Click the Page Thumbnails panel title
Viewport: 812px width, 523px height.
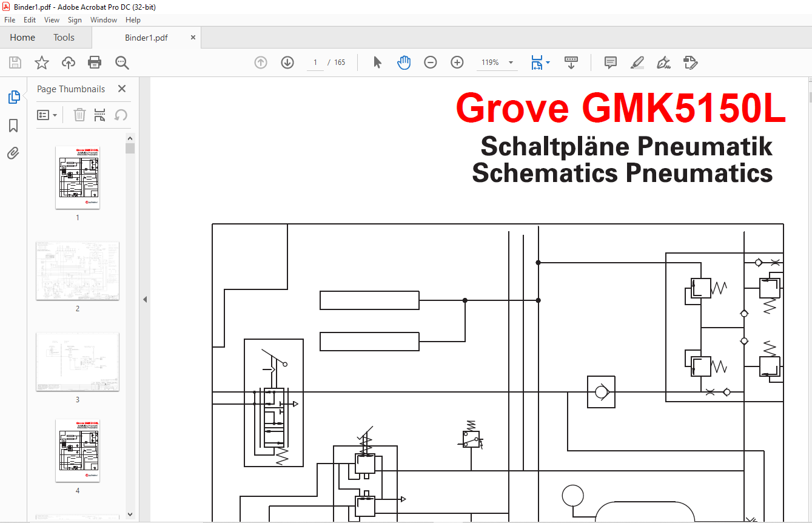pos(71,89)
